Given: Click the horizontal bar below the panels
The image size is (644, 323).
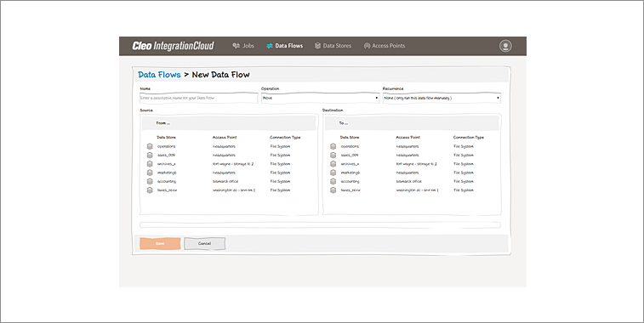Looking at the screenshot, I should tap(321, 225).
